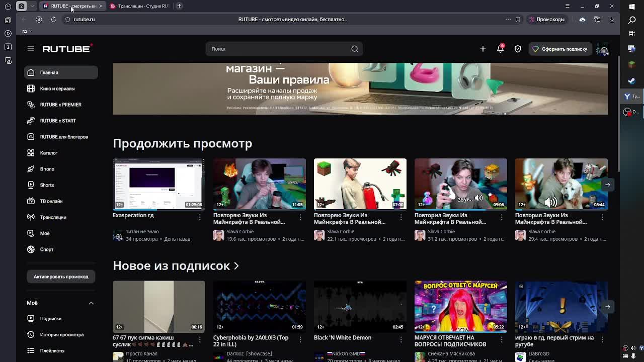
Task: Open channel титан не знаю
Action: coord(142,232)
